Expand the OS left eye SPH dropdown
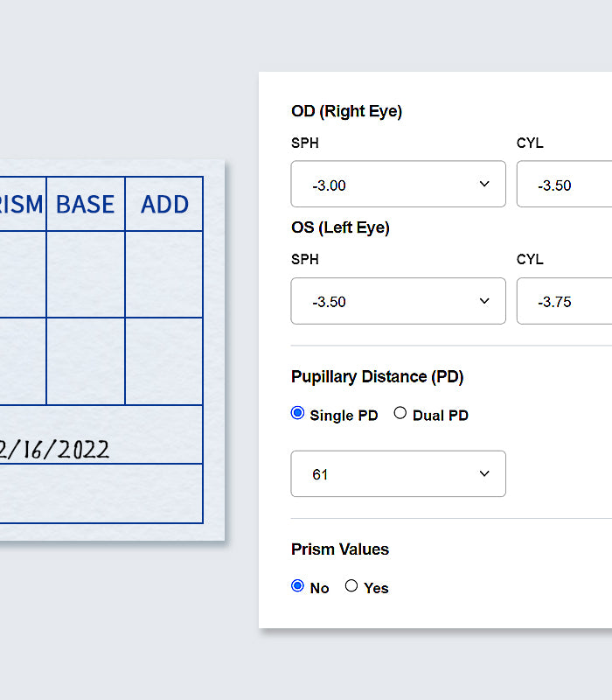The width and height of the screenshot is (612, 700). (398, 301)
